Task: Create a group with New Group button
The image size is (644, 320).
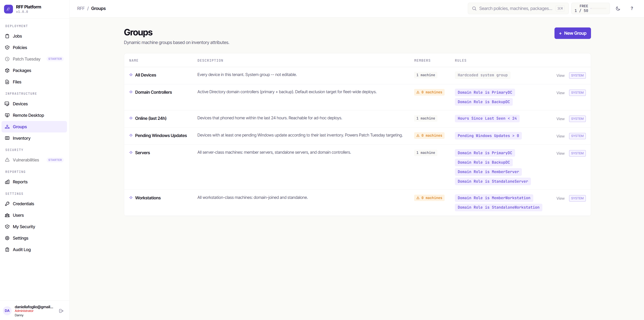Action: coord(572,33)
